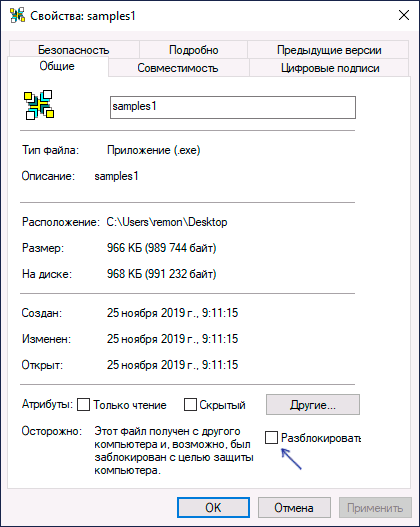Open the Подробно tab
Viewport: 420px width, 527px height.
pyautogui.click(x=194, y=50)
